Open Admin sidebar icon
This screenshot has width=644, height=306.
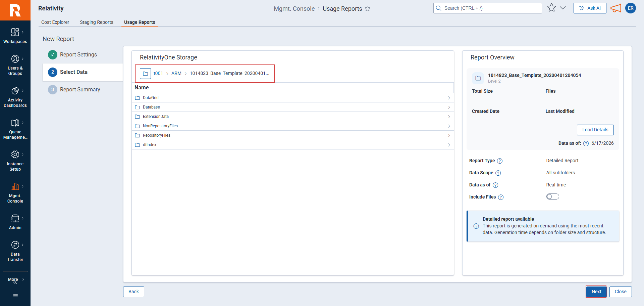pyautogui.click(x=15, y=218)
